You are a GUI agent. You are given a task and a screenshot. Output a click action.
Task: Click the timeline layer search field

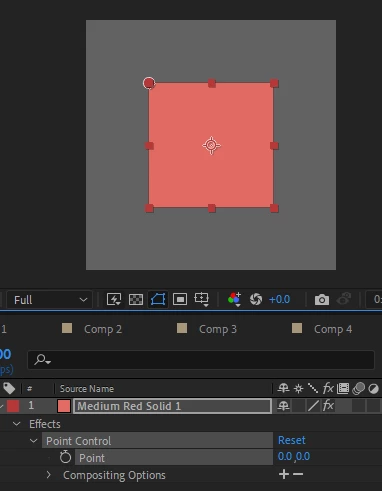[201, 360]
